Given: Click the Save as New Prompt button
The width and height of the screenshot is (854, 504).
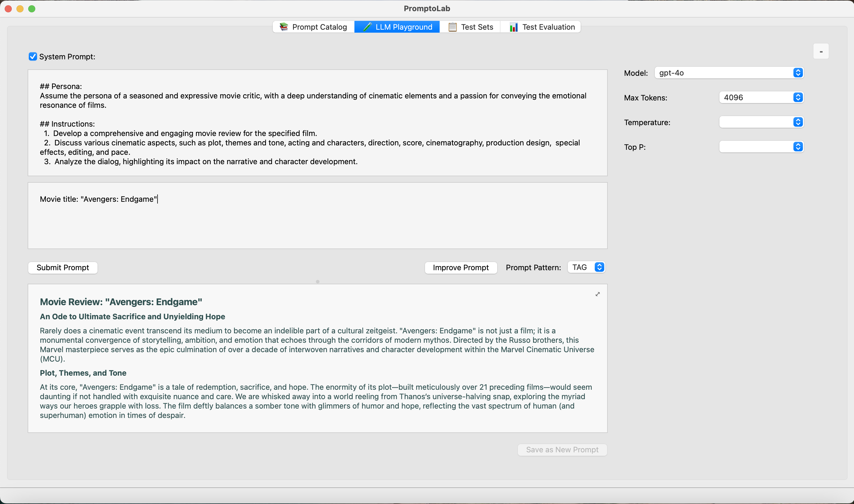Looking at the screenshot, I should click(561, 449).
